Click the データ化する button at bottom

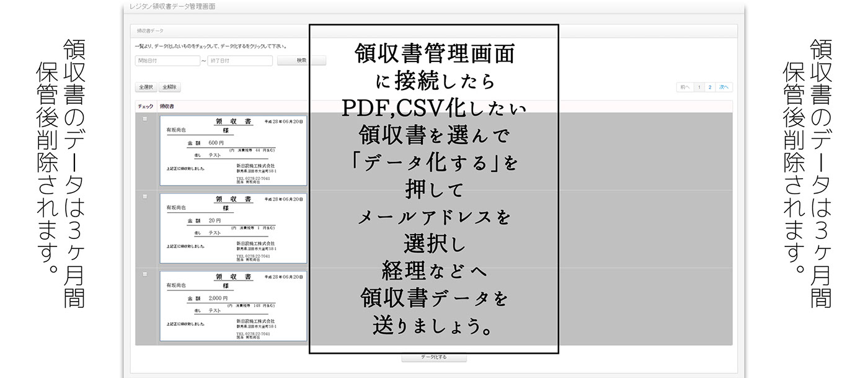point(434,358)
